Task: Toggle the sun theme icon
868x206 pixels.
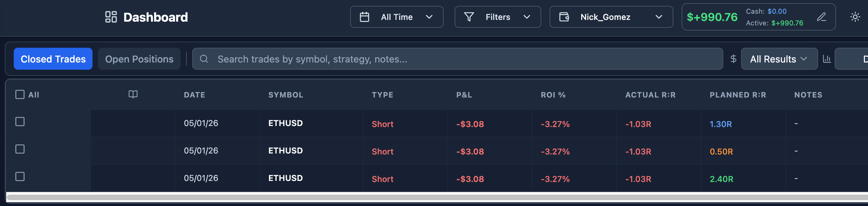Action: point(855,17)
